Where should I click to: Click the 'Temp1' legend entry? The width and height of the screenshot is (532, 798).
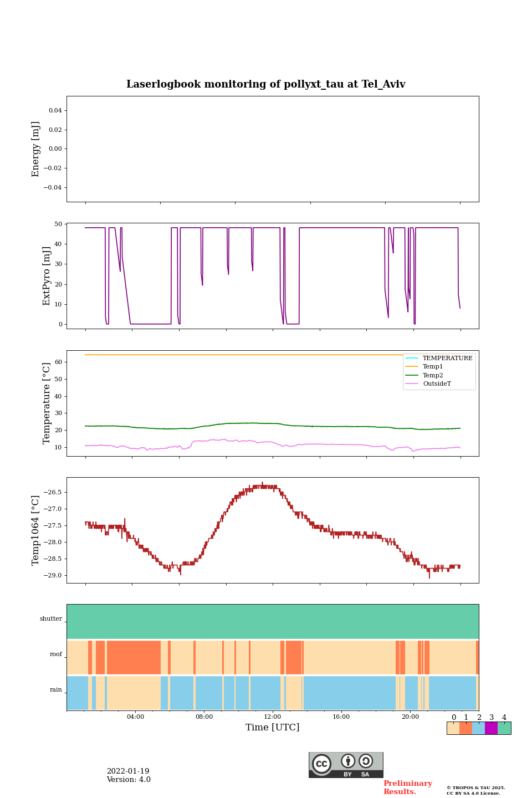click(424, 367)
